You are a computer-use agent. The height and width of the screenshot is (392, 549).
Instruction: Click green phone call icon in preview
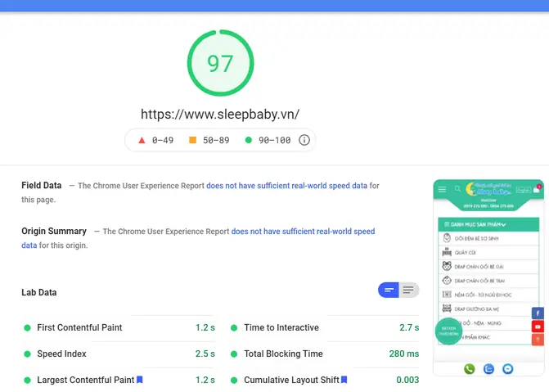tap(470, 369)
